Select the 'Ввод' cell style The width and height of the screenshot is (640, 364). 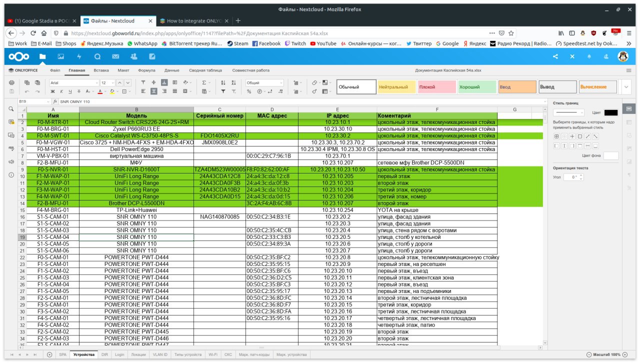(517, 87)
